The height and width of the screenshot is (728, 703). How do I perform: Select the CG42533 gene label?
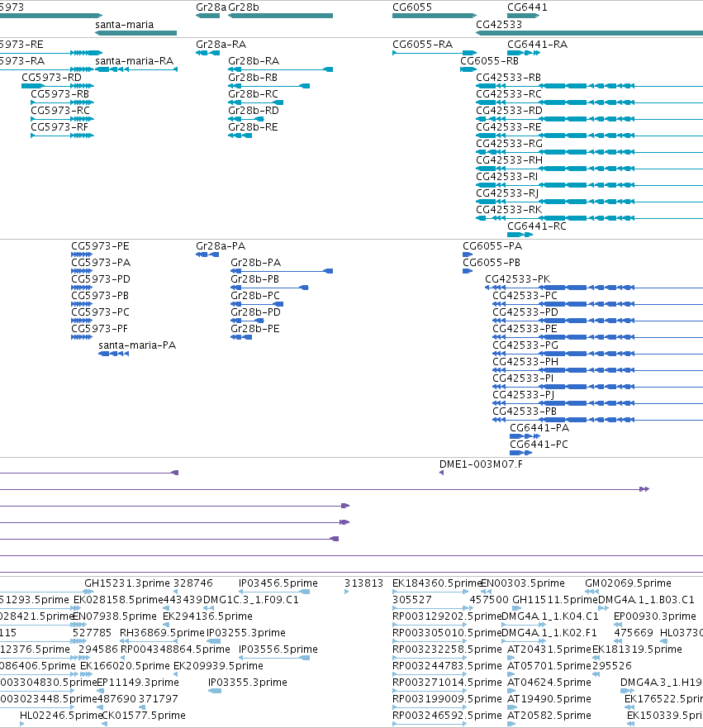499,25
